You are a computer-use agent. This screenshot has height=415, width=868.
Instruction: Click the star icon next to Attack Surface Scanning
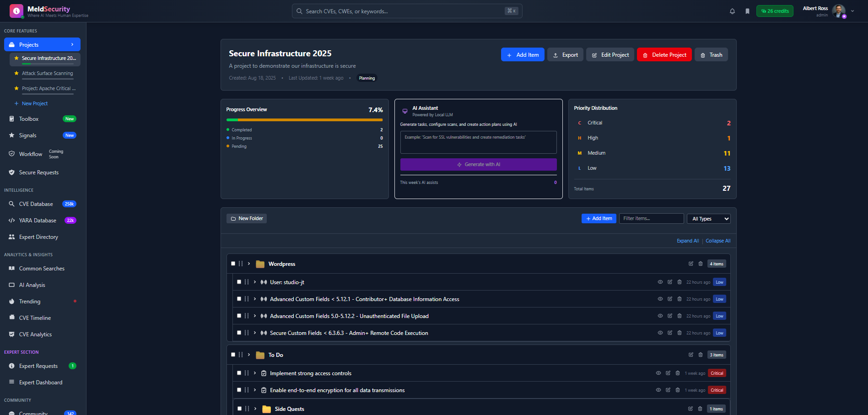(x=16, y=73)
